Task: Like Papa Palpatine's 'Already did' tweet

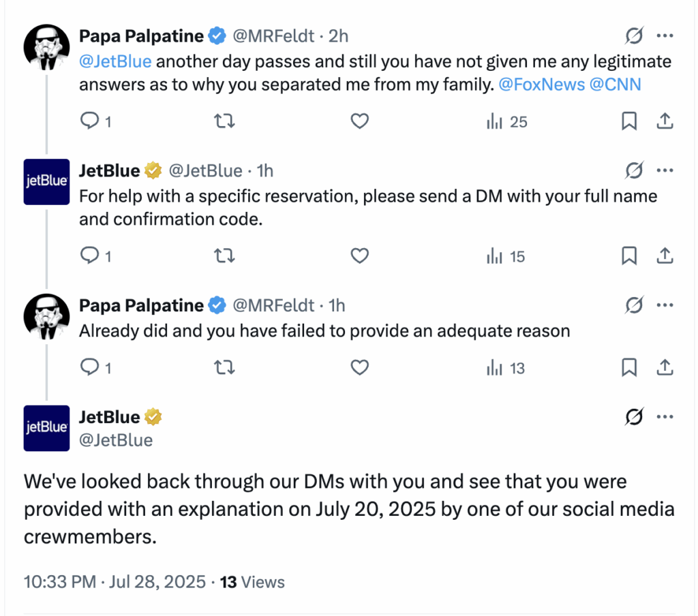Action: point(359,369)
